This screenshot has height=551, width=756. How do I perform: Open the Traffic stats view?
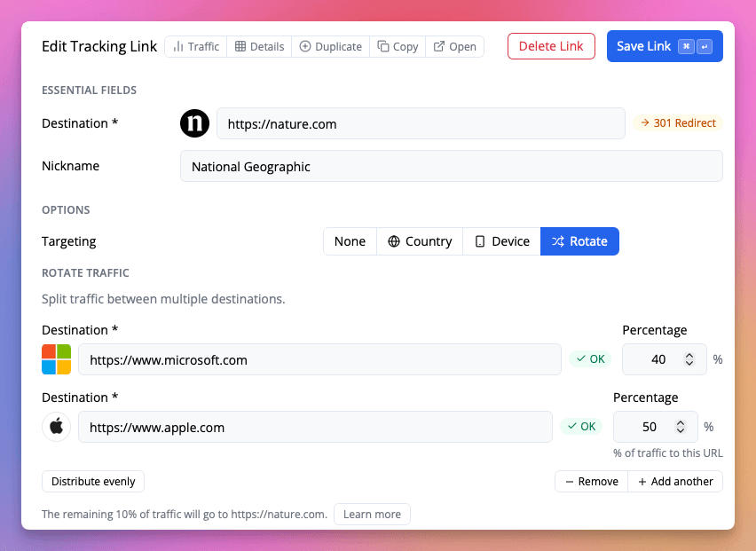pos(195,47)
